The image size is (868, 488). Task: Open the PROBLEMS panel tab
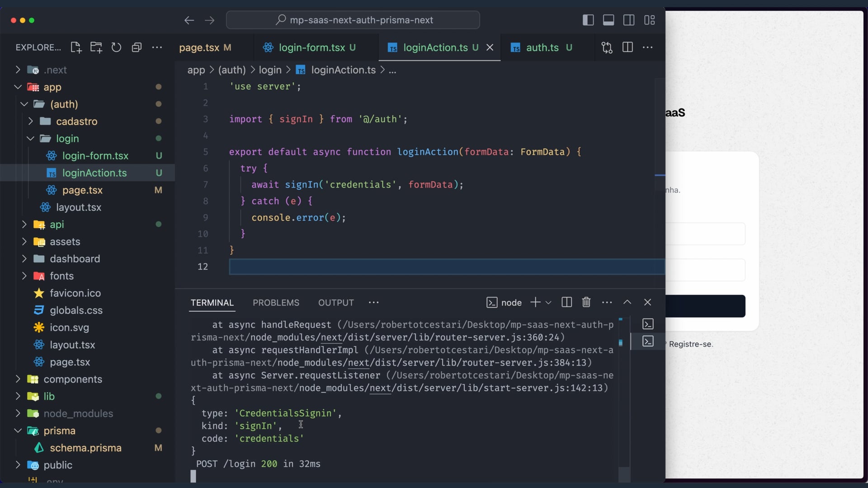coord(276,303)
